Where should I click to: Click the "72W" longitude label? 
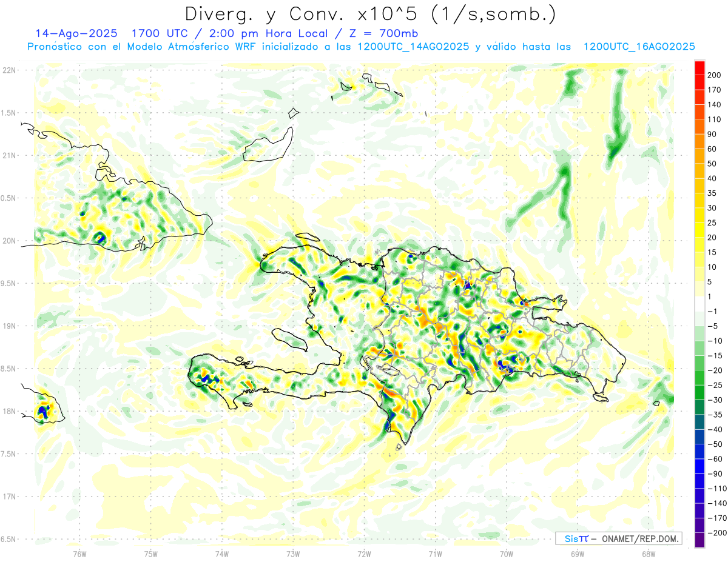364,554
